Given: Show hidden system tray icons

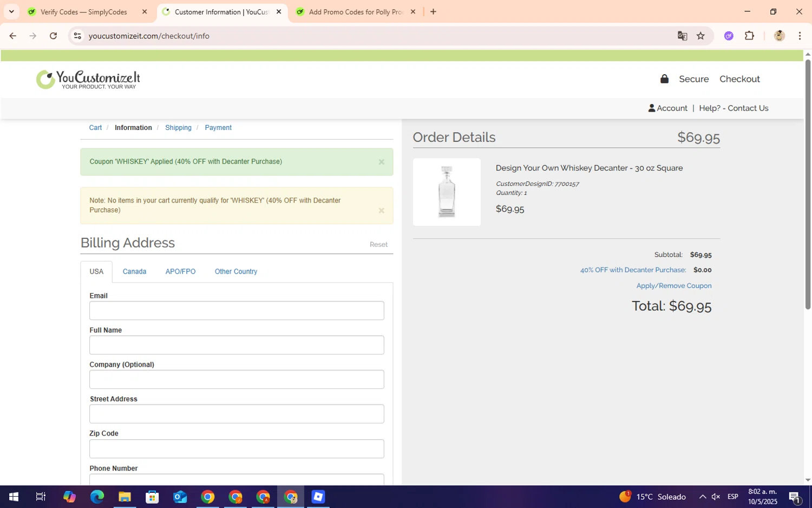Looking at the screenshot, I should tap(702, 497).
